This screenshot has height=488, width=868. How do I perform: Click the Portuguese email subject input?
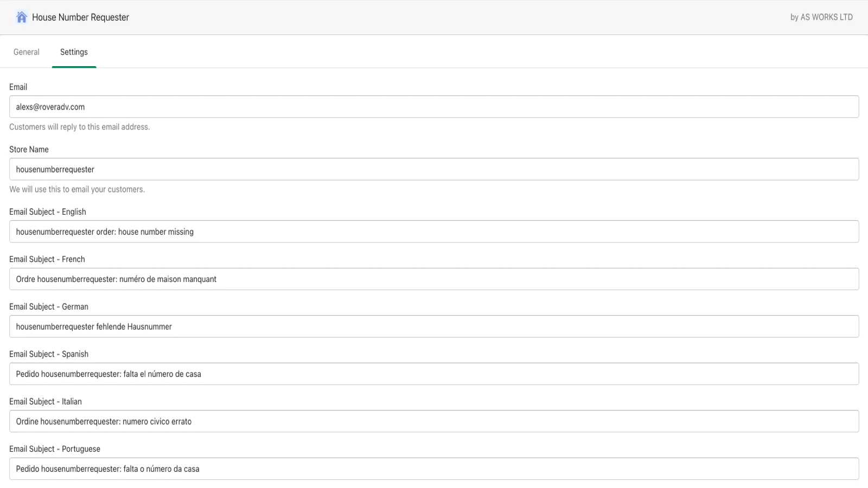point(434,469)
